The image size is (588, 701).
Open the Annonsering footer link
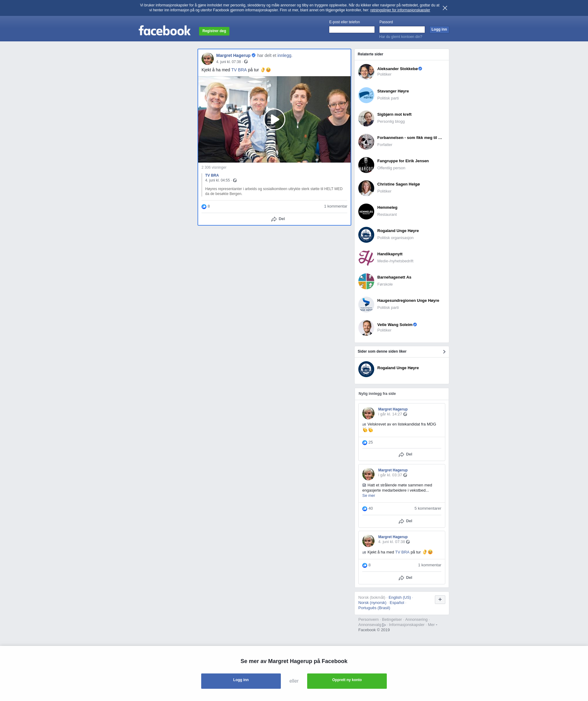coord(416,620)
